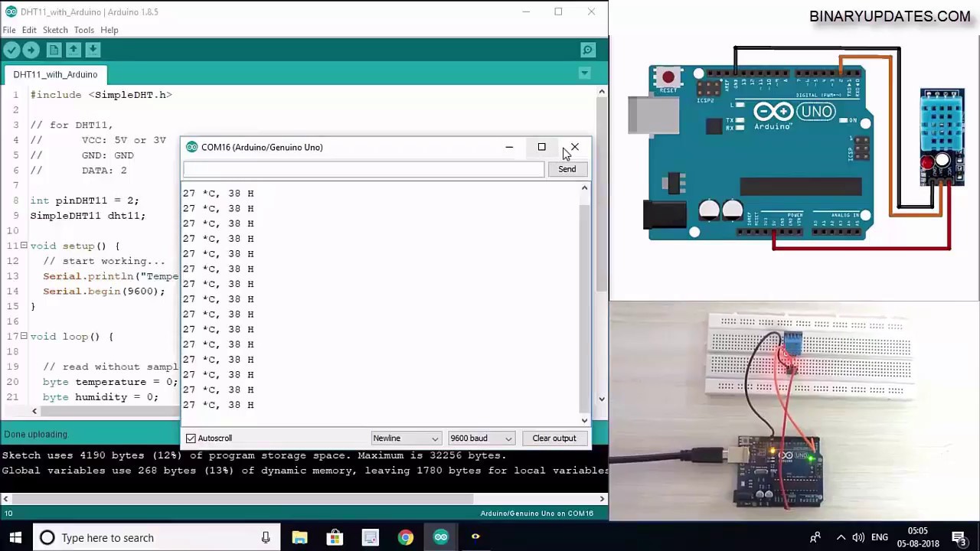This screenshot has width=980, height=551.
Task: Click the Open sketch toolbar icon
Action: [x=73, y=50]
